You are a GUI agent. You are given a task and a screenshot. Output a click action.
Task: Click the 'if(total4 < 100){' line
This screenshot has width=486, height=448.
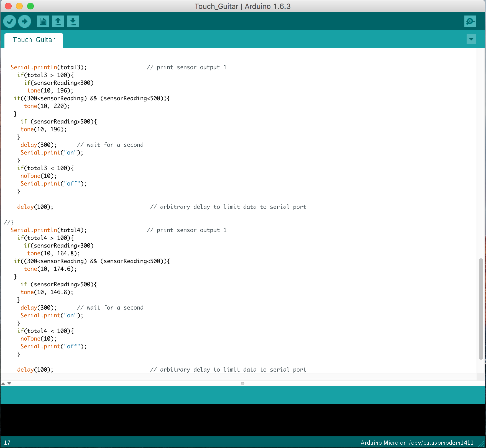(45, 331)
